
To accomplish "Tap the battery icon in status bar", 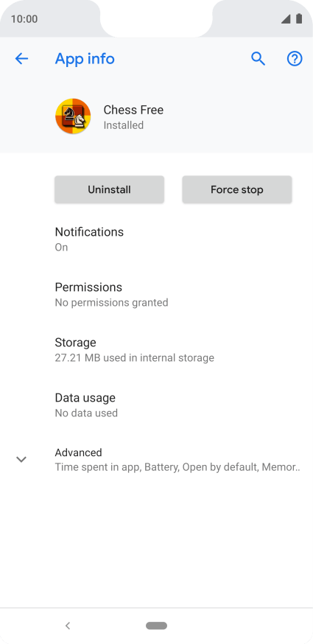I will point(299,18).
